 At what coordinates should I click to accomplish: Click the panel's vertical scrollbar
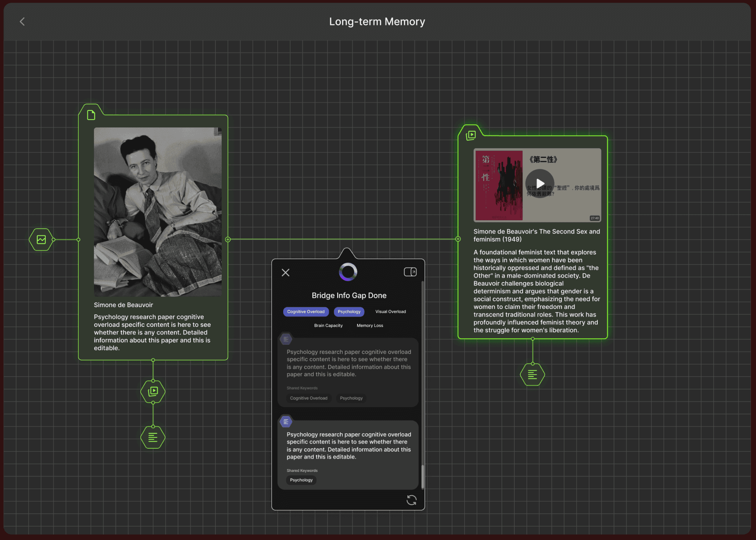click(423, 476)
